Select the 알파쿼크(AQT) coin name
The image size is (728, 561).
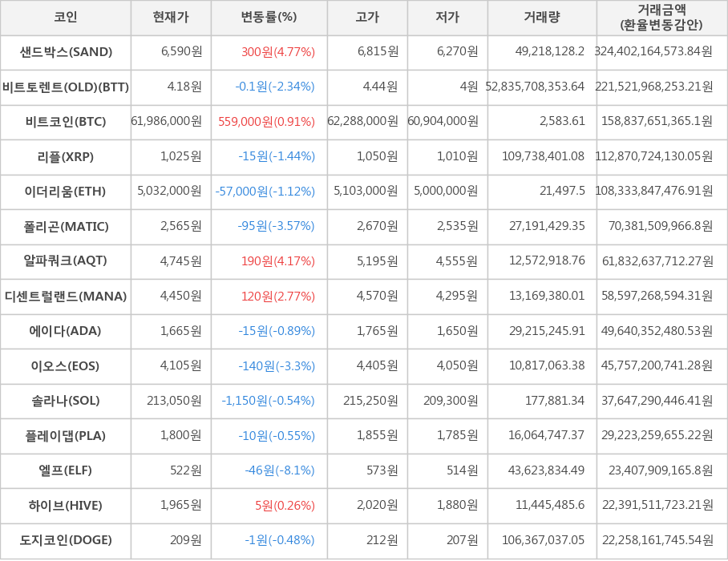65,260
